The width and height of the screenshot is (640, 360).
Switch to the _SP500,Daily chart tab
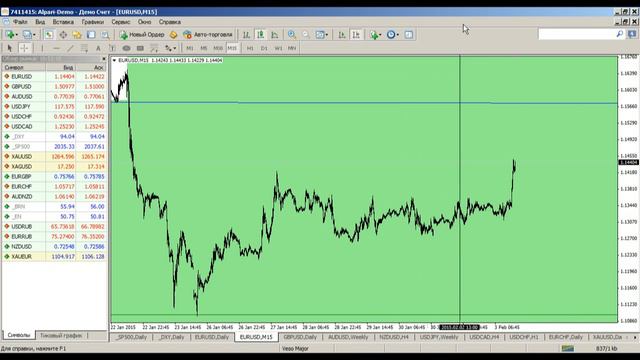coord(131,337)
